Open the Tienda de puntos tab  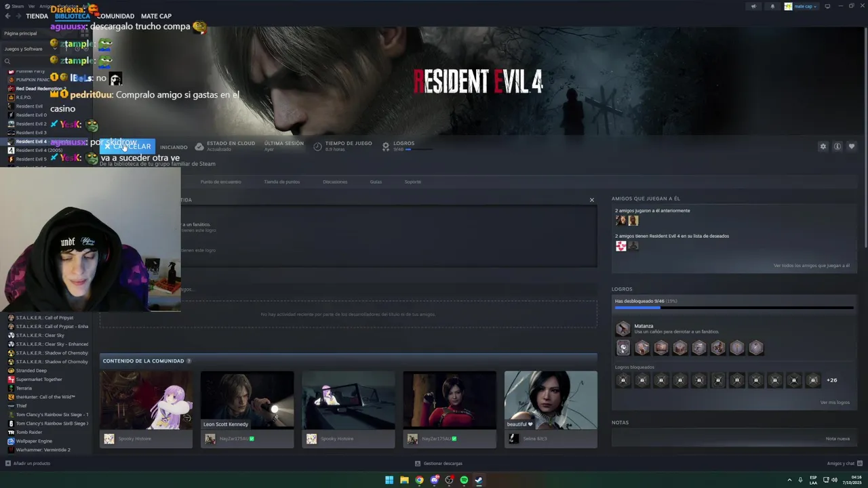click(281, 182)
